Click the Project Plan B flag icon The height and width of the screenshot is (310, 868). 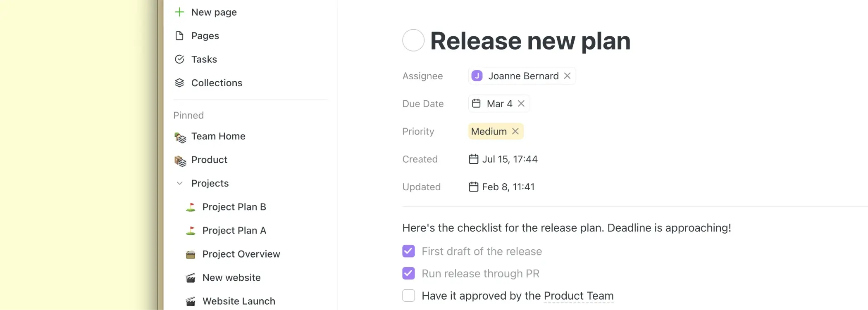click(191, 207)
